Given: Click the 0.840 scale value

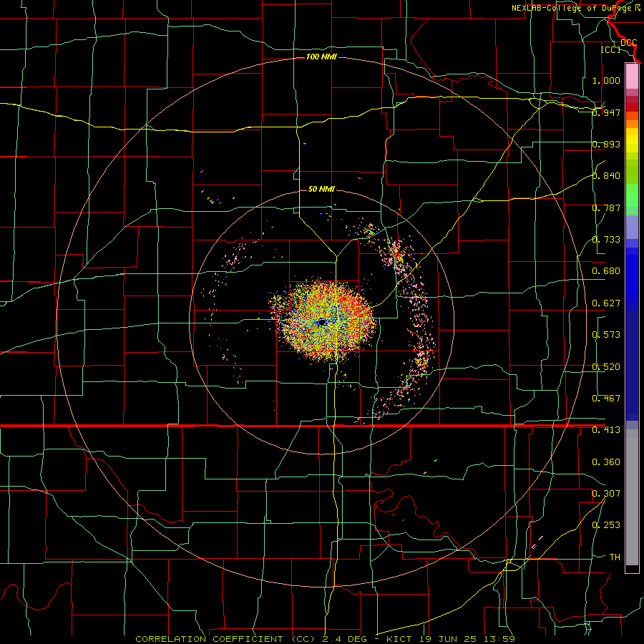Looking at the screenshot, I should coord(606,176).
